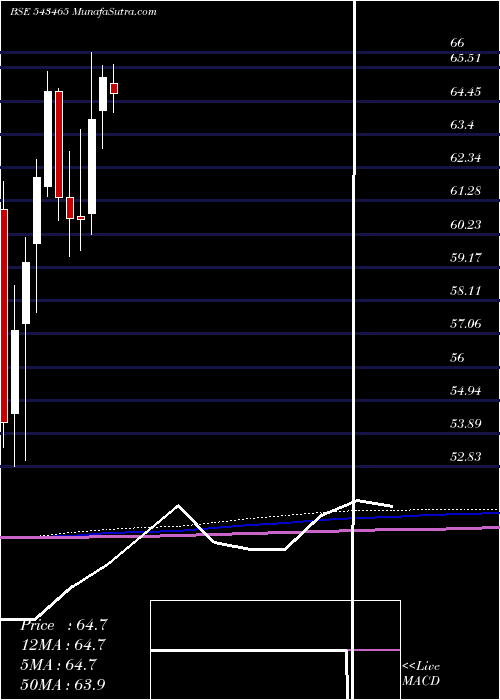500x700 pixels.
Task: Click the 57.06 price axis label
Action: [465, 324]
